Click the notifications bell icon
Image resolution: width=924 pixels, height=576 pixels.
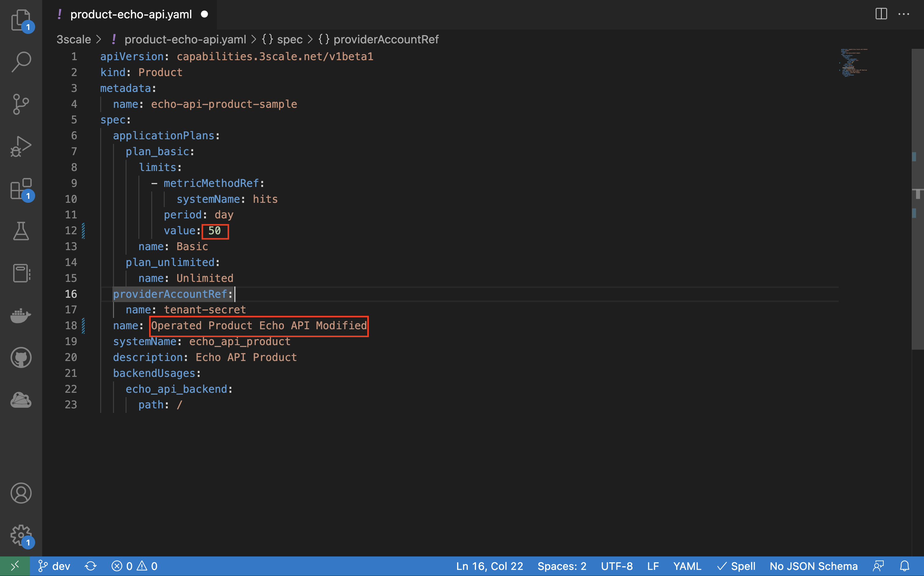904,566
